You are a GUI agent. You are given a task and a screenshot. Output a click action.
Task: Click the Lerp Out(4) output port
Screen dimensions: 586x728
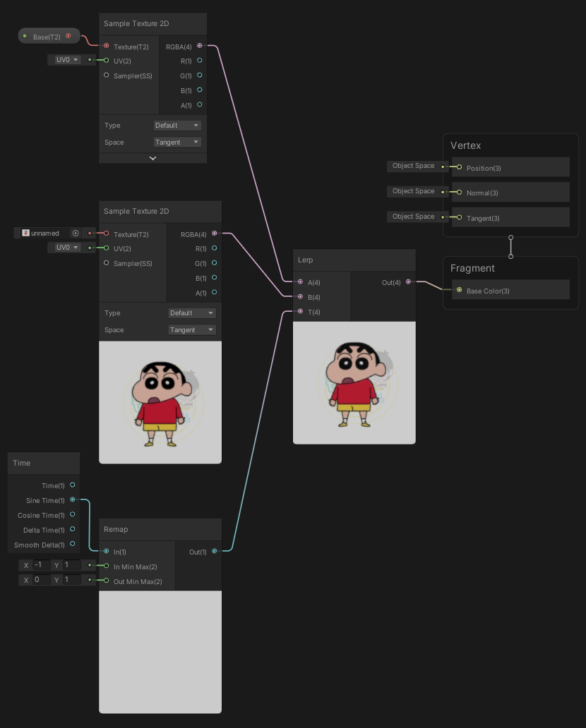pos(409,282)
